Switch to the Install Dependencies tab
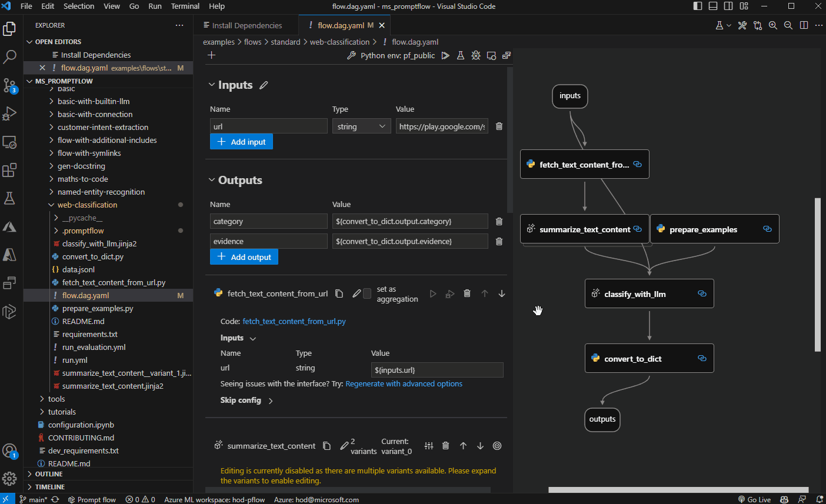Screen dimensions: 826x504 (x=247, y=25)
